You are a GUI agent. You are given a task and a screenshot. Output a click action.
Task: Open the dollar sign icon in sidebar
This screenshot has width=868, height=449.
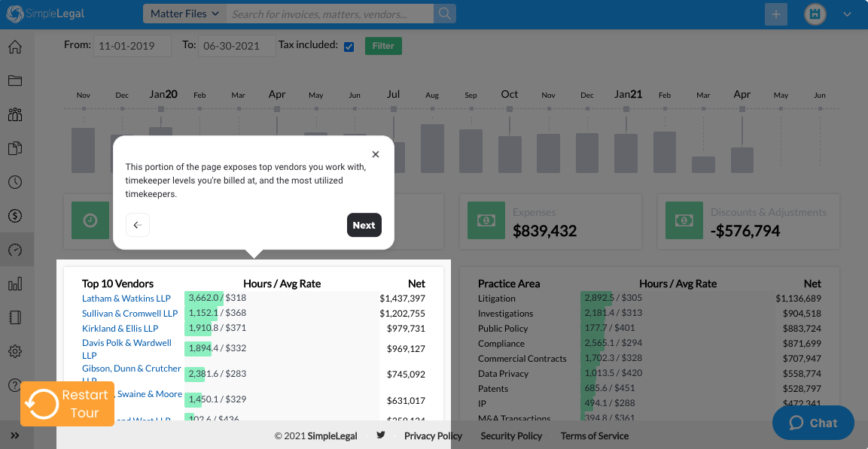pos(15,216)
